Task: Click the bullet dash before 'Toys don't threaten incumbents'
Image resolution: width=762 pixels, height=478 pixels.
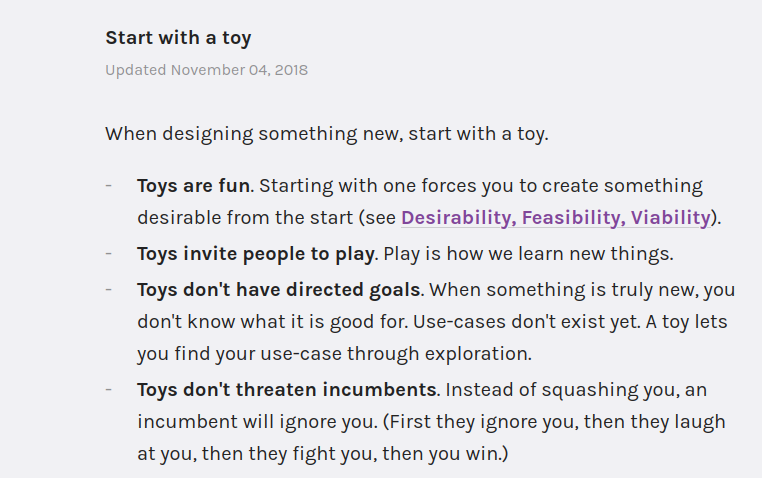Action: (109, 390)
